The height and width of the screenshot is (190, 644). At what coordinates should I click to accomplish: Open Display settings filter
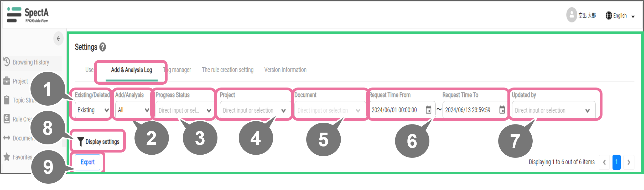tap(98, 142)
